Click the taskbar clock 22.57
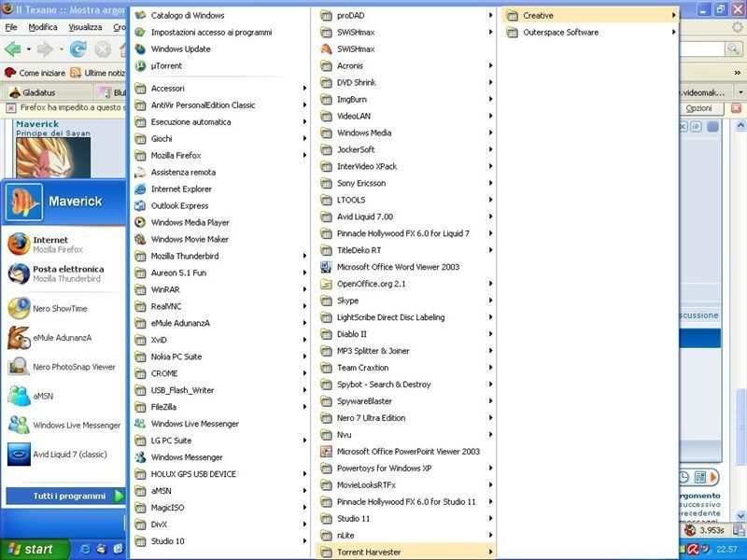The width and height of the screenshot is (747, 560). tap(726, 549)
